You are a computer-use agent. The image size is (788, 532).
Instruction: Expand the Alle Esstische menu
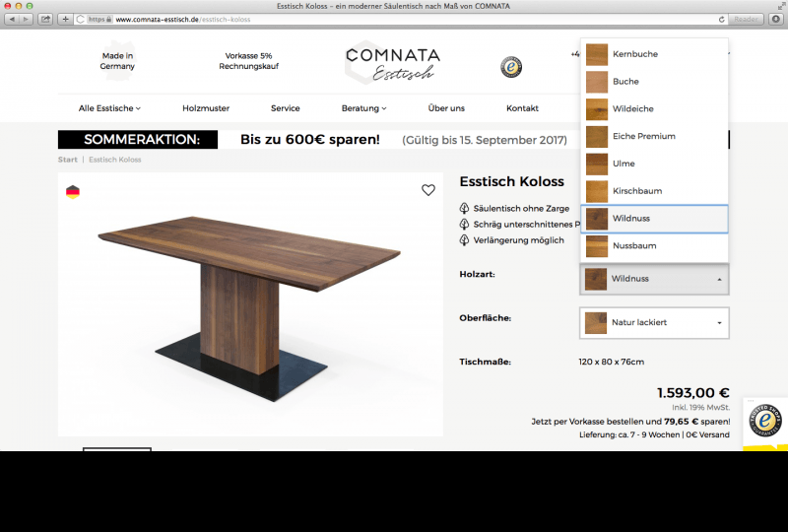coord(109,108)
